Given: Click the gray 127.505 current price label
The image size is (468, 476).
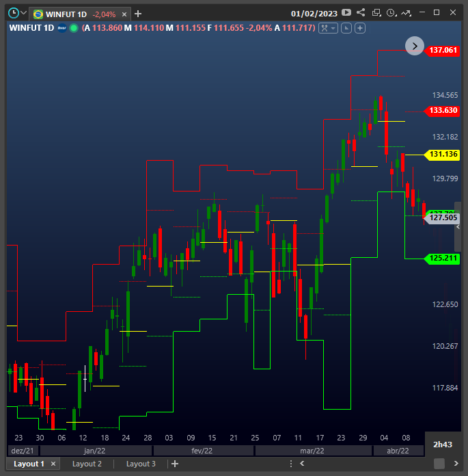Looking at the screenshot, I should (x=443, y=217).
